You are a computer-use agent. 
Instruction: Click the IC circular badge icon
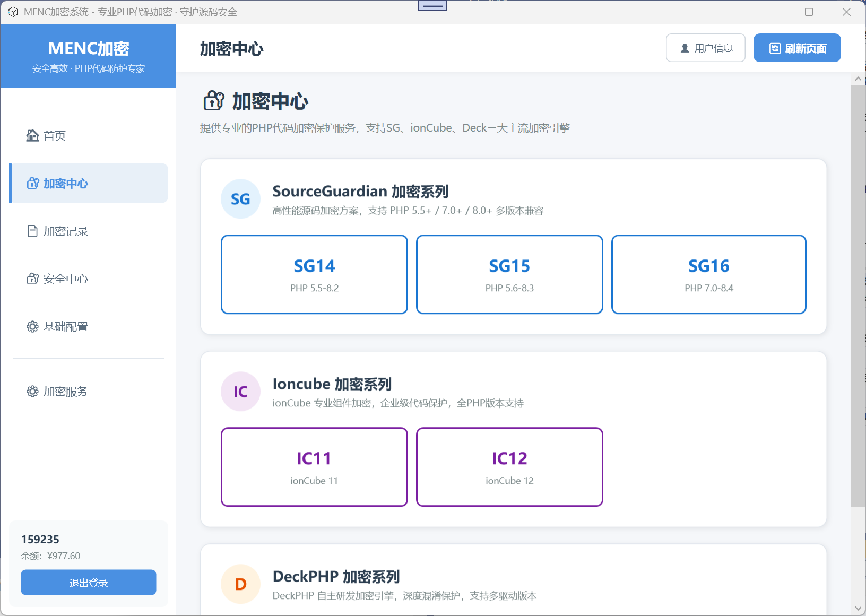[240, 392]
